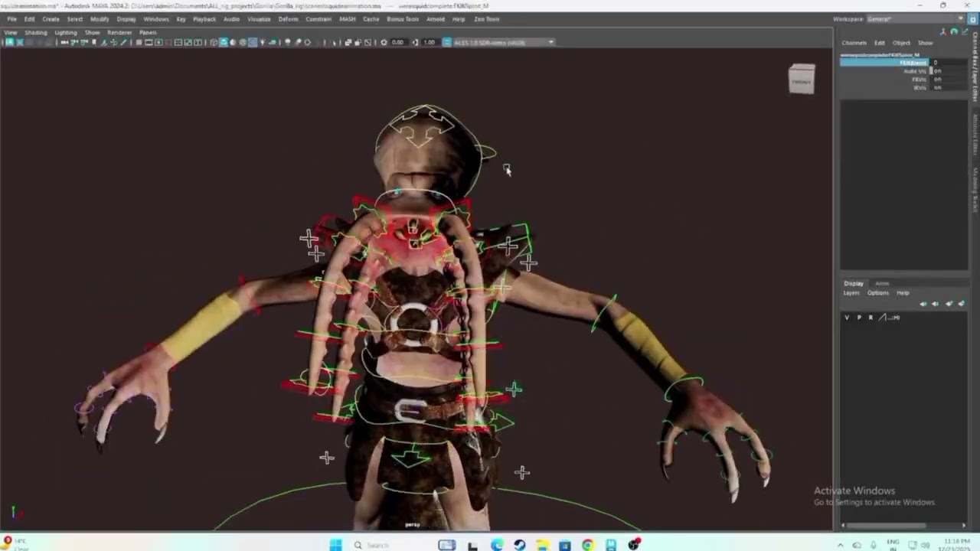Open the ACES color space dropdown
Image resolution: width=980 pixels, height=551 pixels.
502,42
